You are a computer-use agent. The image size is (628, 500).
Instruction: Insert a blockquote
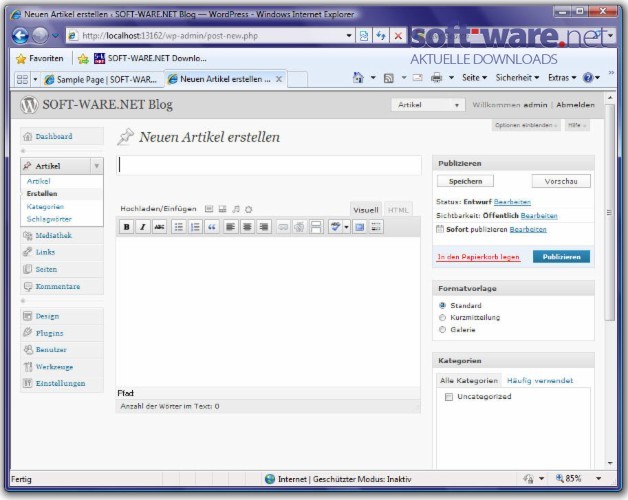click(x=211, y=227)
